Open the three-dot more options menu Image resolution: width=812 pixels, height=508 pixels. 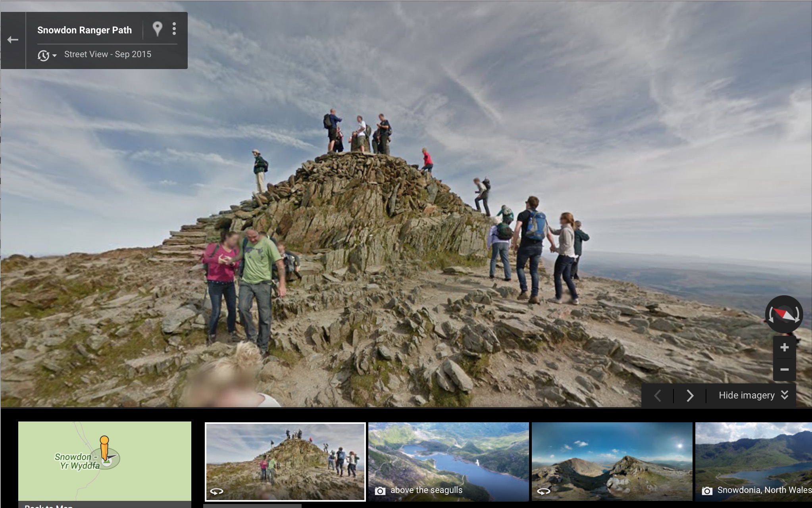click(x=174, y=29)
